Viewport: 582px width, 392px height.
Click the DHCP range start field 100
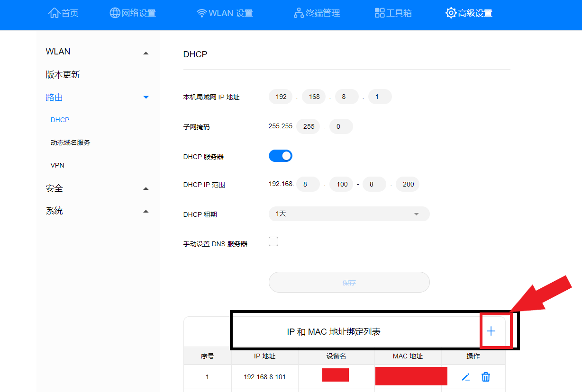(x=341, y=184)
